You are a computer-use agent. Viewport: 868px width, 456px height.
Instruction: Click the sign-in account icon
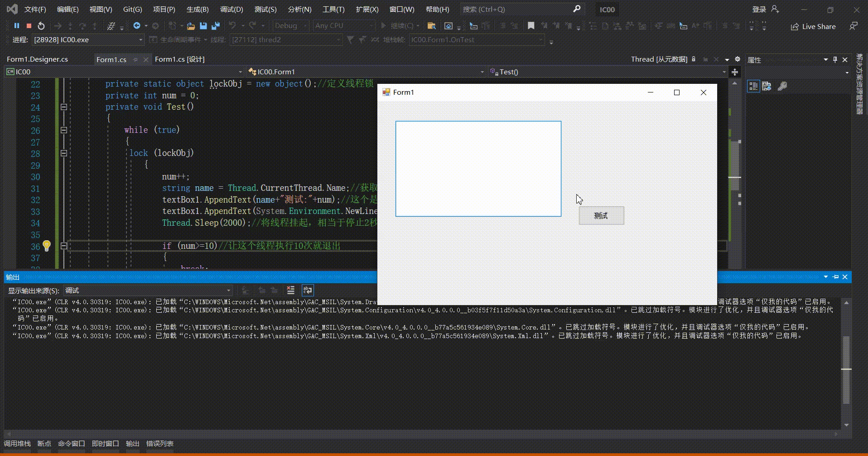[x=775, y=9]
